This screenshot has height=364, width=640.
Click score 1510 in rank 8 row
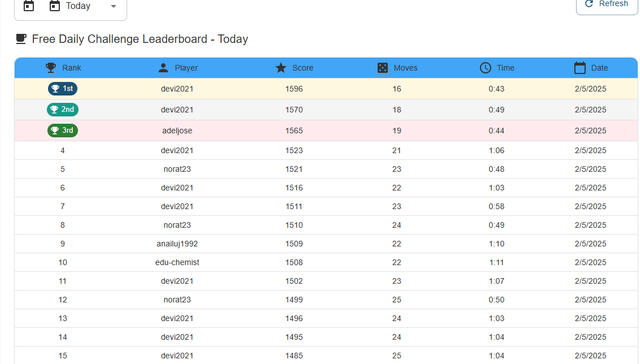click(294, 225)
